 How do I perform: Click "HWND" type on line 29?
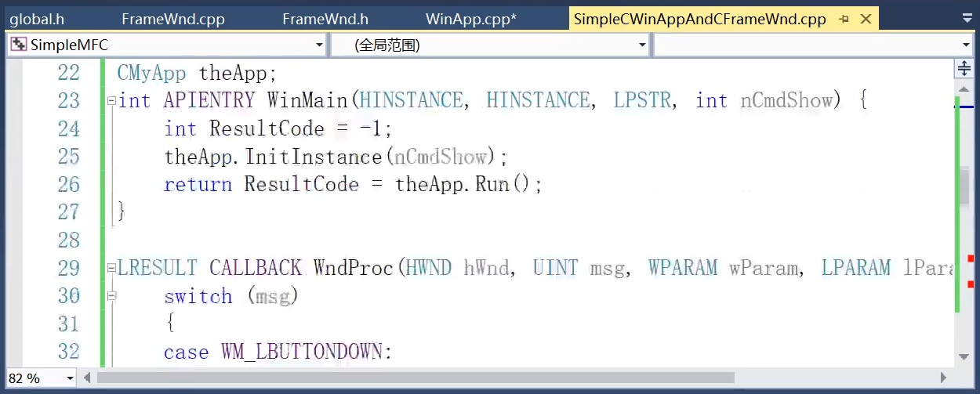pos(429,269)
